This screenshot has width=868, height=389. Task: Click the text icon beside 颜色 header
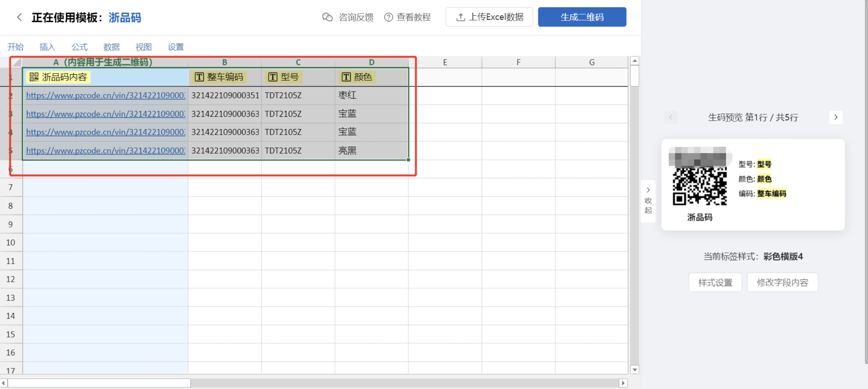346,77
